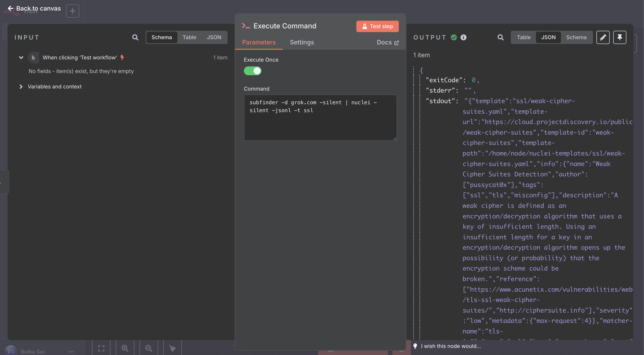Click the fit view canvas icon
The image size is (644, 355).
click(x=101, y=348)
